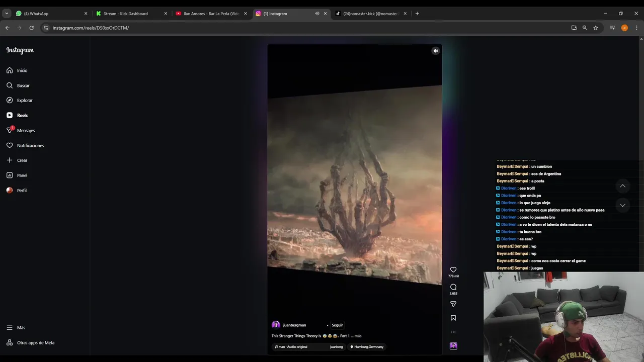Follow juanbergman with Seguir button
Screen dimensions: 644x362
pos(337,325)
